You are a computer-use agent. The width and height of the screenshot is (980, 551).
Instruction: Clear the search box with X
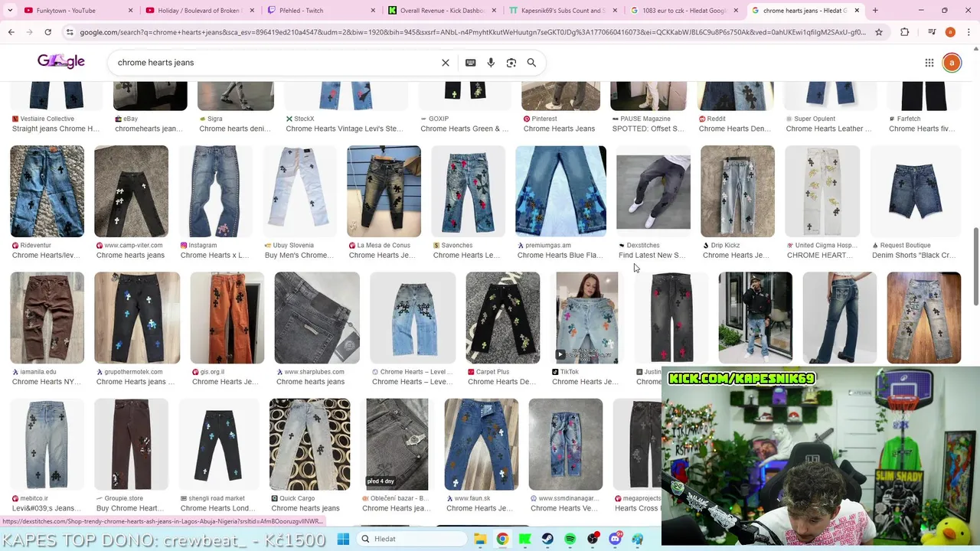coord(446,63)
